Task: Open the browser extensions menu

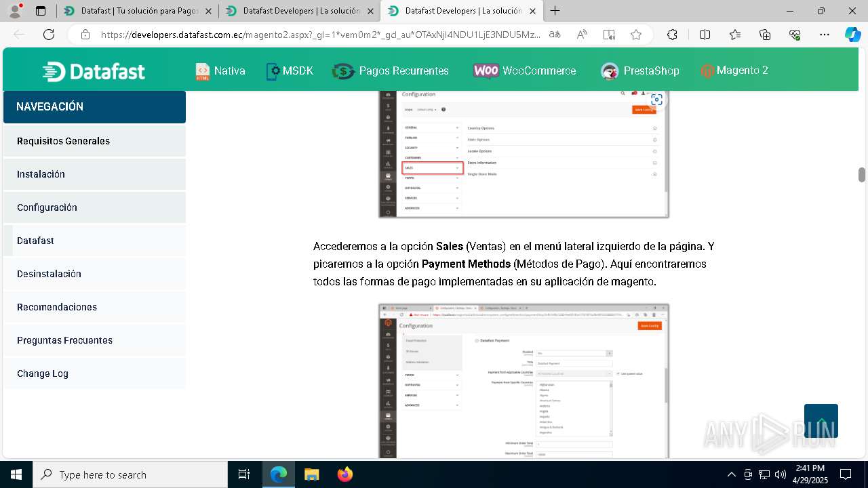Action: (x=672, y=35)
